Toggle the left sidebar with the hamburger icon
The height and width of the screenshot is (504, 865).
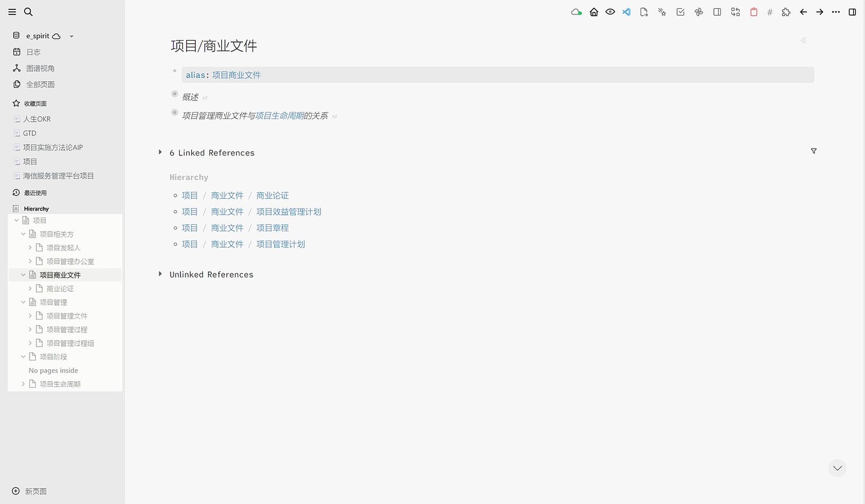click(12, 11)
